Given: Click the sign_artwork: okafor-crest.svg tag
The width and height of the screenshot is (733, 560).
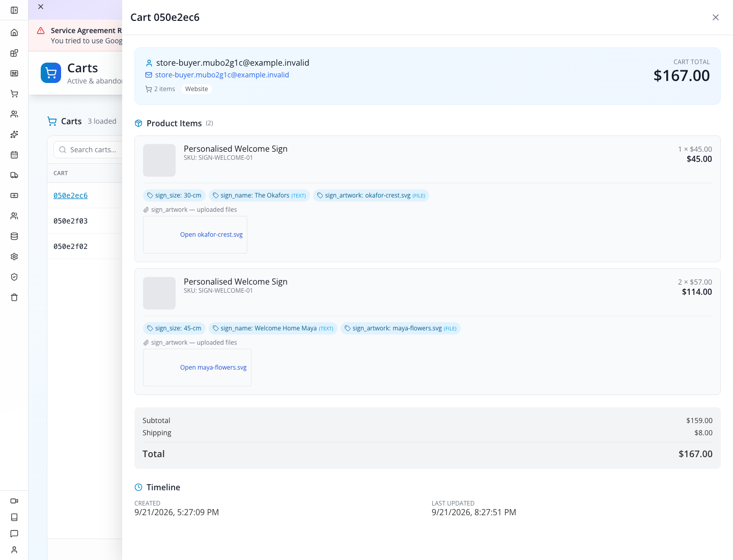Looking at the screenshot, I should click(371, 195).
